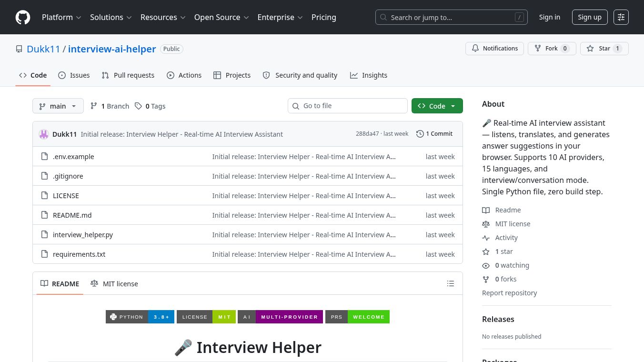The height and width of the screenshot is (362, 644).
Task: Click the Report repository link
Action: [509, 293]
